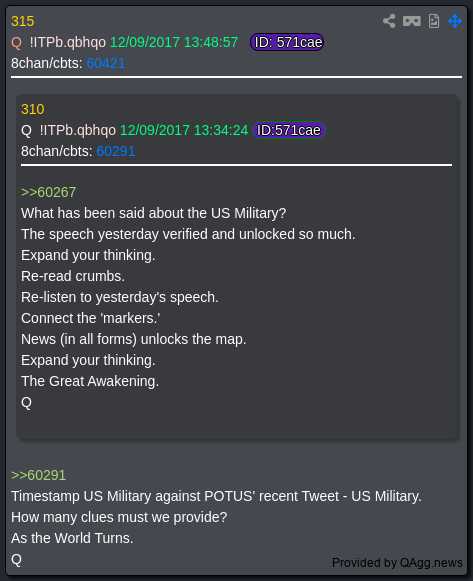Click the ID:571cae badge in quoted post 310
This screenshot has width=473, height=581.
(x=288, y=130)
